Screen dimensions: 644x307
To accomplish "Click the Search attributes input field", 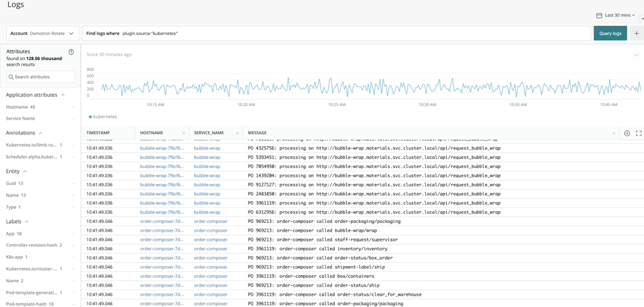I will [x=40, y=77].
